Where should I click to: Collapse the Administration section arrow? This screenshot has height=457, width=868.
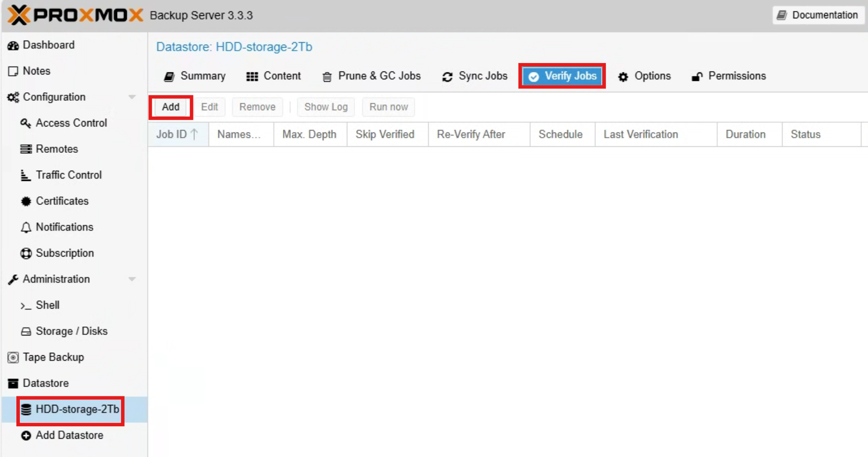point(132,279)
